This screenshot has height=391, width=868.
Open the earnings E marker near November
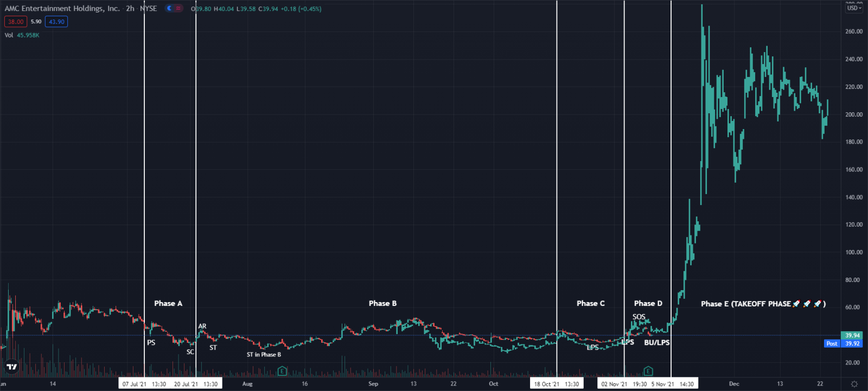(648, 371)
